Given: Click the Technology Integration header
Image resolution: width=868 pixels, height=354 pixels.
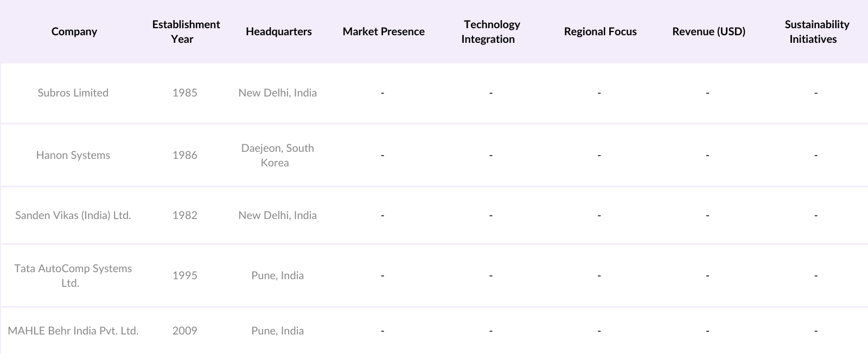Looking at the screenshot, I should click(x=491, y=31).
